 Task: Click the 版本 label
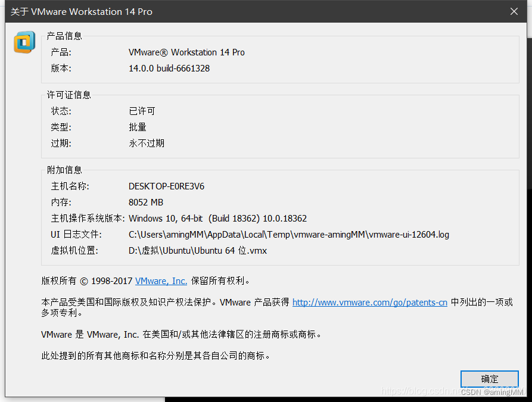point(61,68)
